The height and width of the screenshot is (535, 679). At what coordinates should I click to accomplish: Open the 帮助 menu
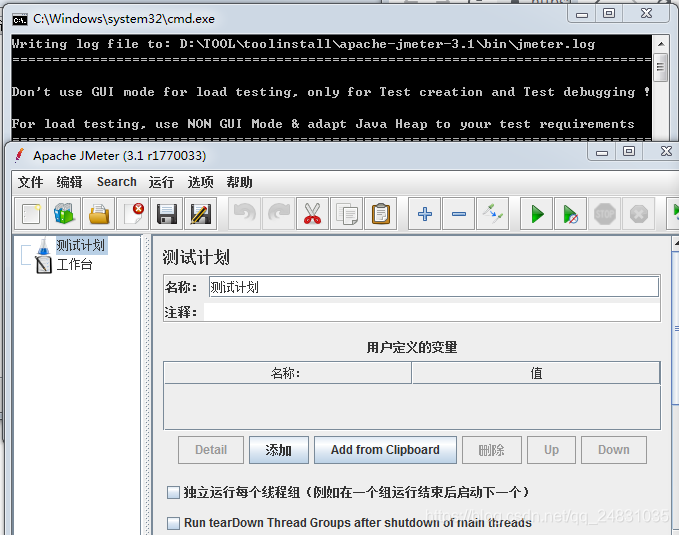click(239, 182)
